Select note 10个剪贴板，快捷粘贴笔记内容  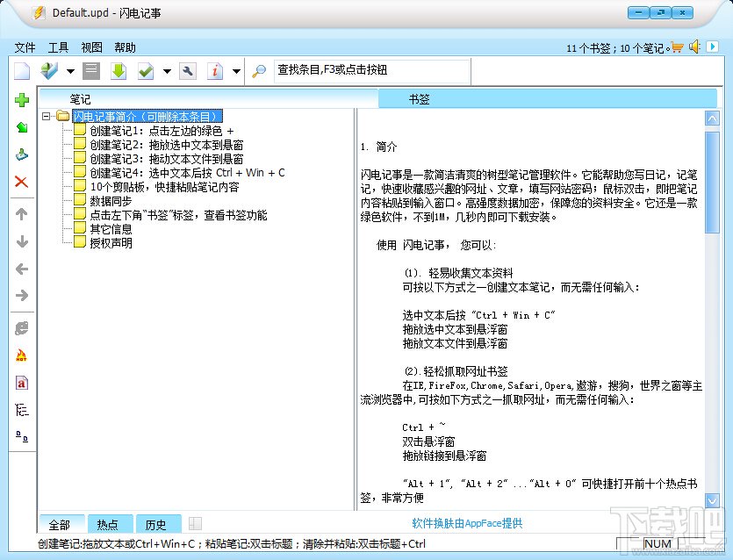(164, 187)
